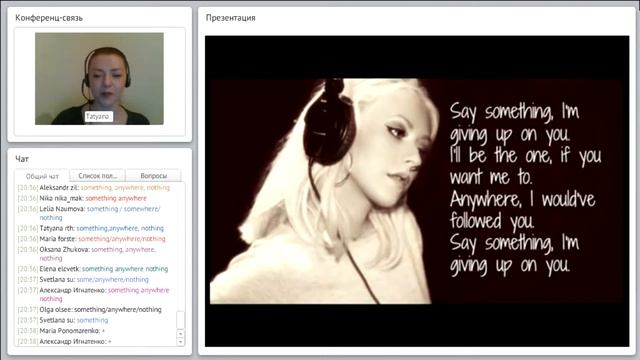640x360 pixels.
Task: Click the Tatyana webcam video thumbnail
Action: tap(99, 78)
